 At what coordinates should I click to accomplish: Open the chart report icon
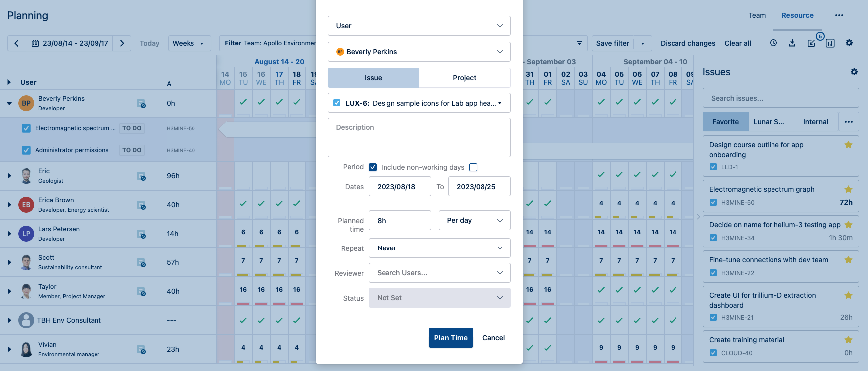[830, 43]
